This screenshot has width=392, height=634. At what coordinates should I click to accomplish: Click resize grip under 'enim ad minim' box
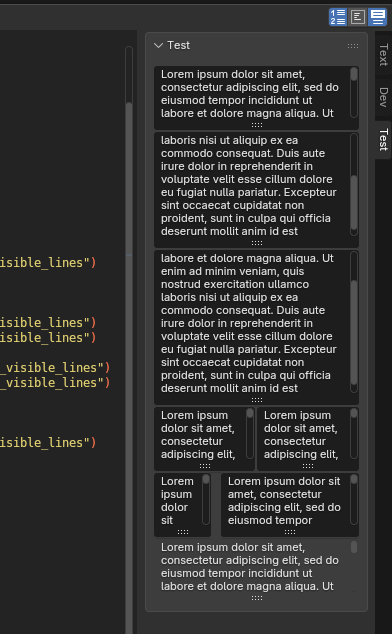point(256,400)
